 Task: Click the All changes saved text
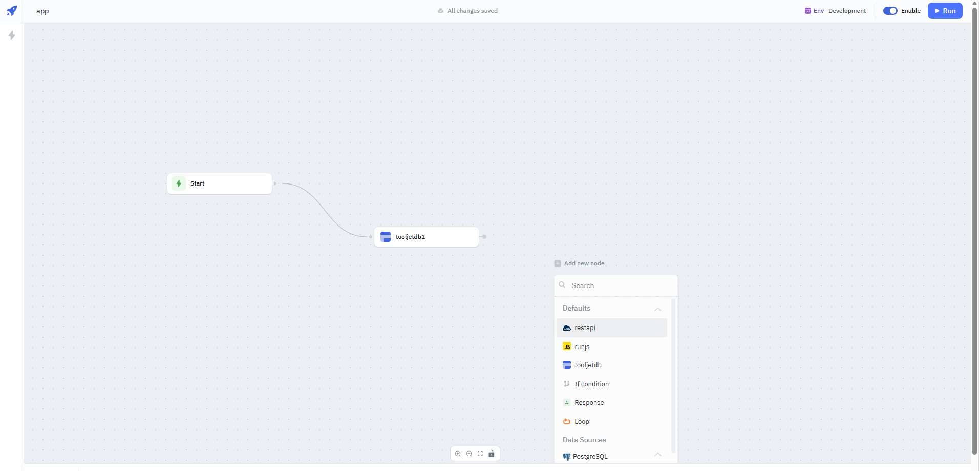(473, 11)
